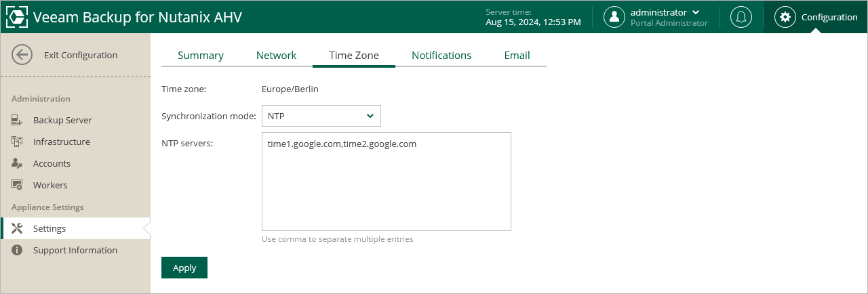Screen dimensions: 868x294
Task: Select Settings in the sidebar
Action: coord(75,229)
